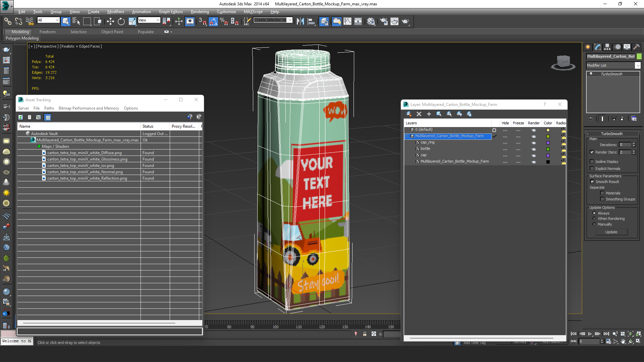
Task: Switch to the Freeform ribbon tab
Action: (47, 32)
